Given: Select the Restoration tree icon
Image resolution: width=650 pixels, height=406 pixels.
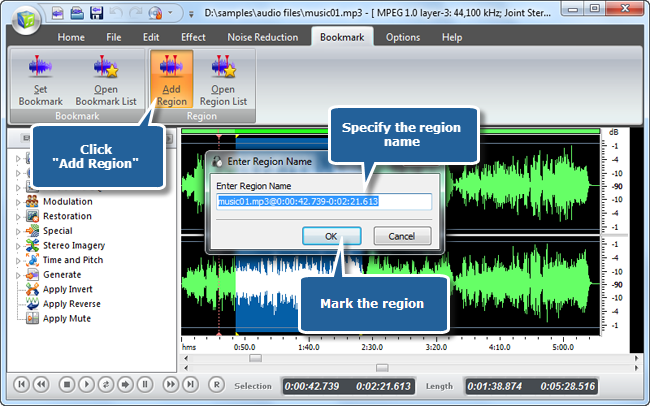Looking at the screenshot, I should point(32,216).
